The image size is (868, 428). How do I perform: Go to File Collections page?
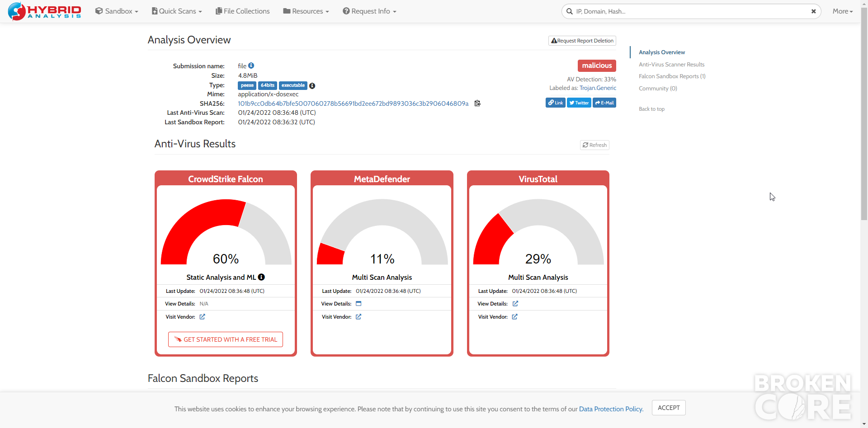pyautogui.click(x=243, y=11)
